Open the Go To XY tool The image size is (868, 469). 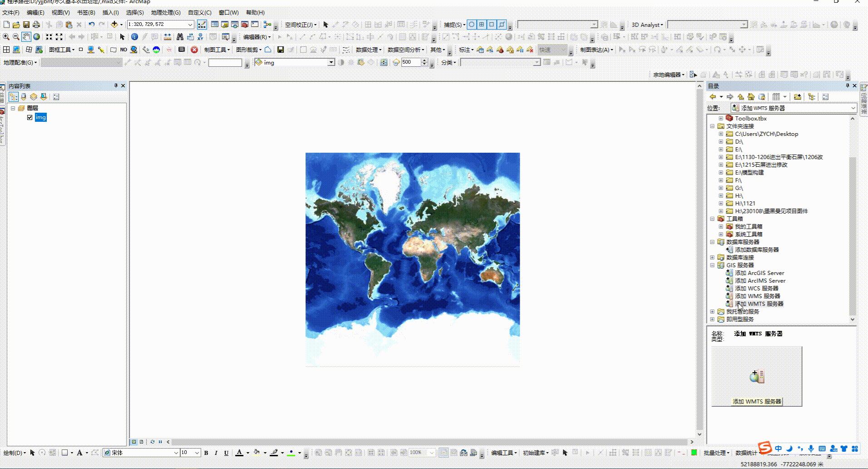[200, 37]
